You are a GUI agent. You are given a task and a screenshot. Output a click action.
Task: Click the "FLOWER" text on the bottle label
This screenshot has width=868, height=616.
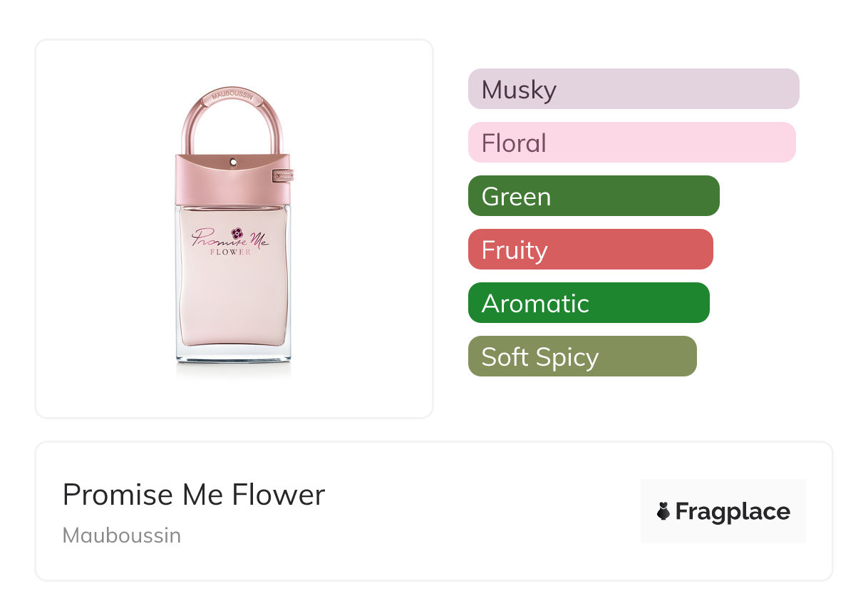click(x=230, y=252)
